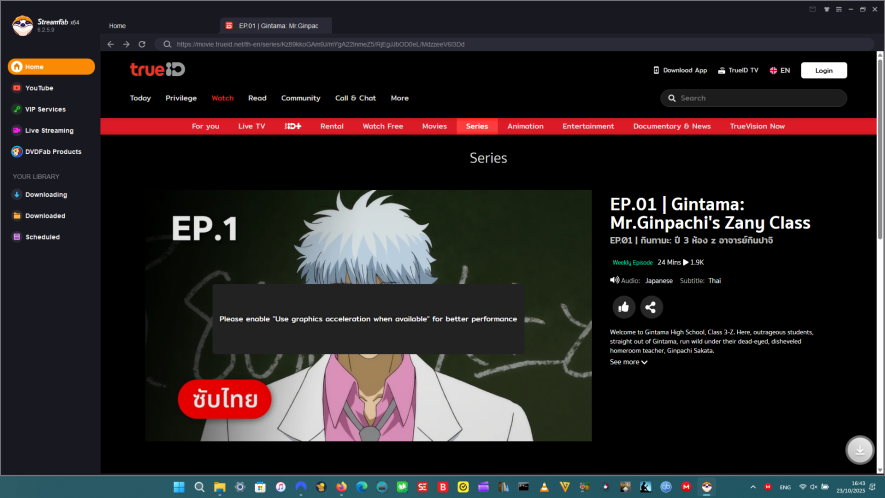The width and height of the screenshot is (885, 498).
Task: Like the episode with thumbs-up button
Action: pyautogui.click(x=624, y=307)
